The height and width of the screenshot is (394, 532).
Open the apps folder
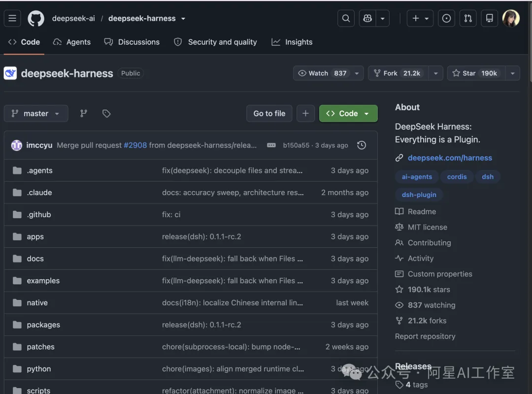[x=35, y=236]
